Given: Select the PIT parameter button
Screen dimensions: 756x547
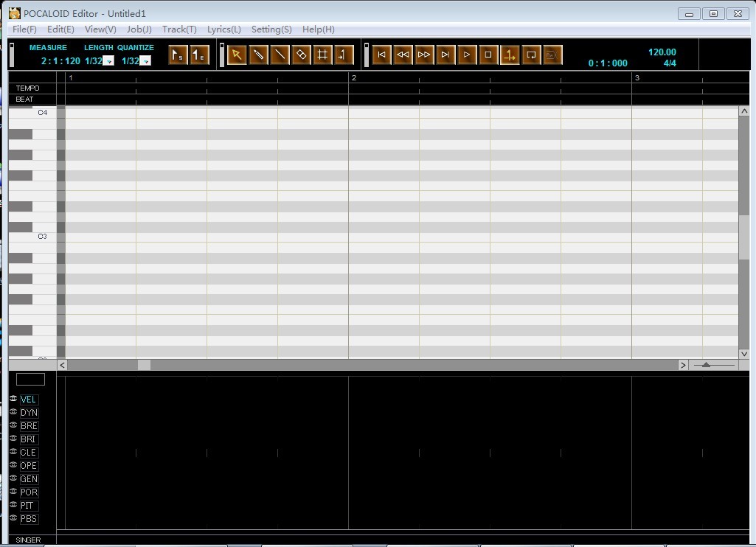Looking at the screenshot, I should point(29,506).
